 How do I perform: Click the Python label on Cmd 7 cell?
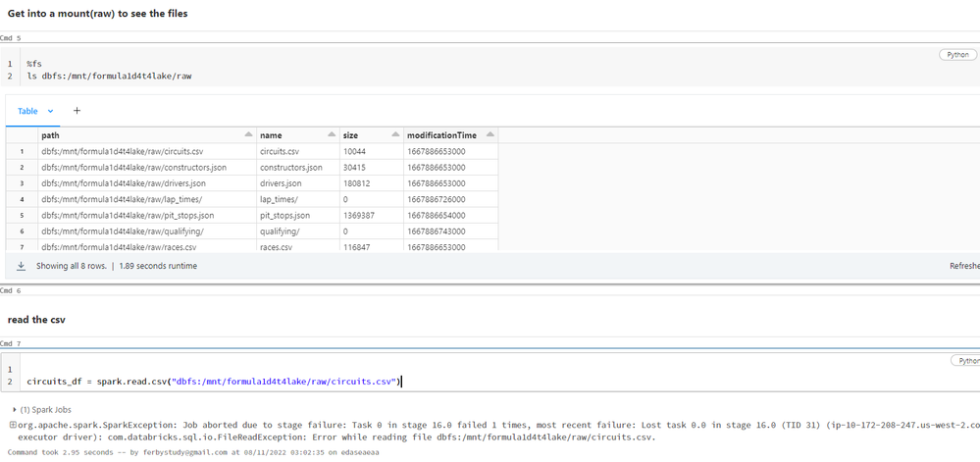click(x=967, y=361)
